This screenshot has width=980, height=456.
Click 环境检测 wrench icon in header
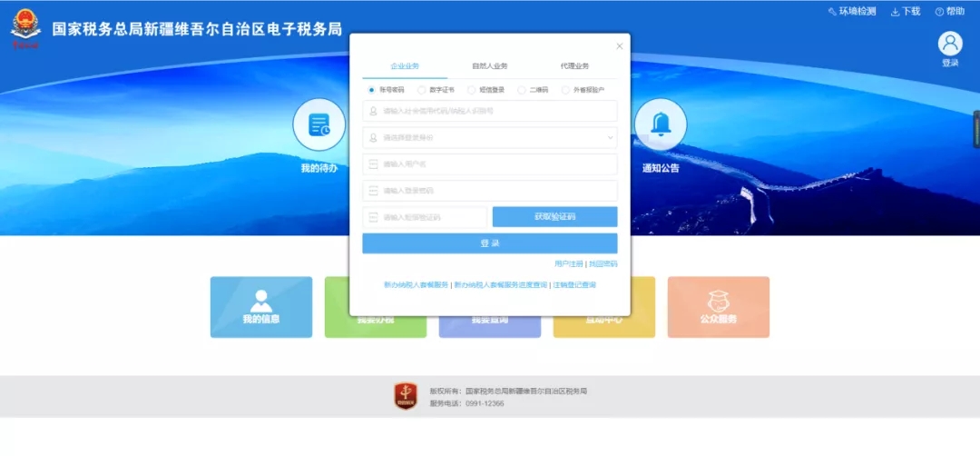(832, 12)
